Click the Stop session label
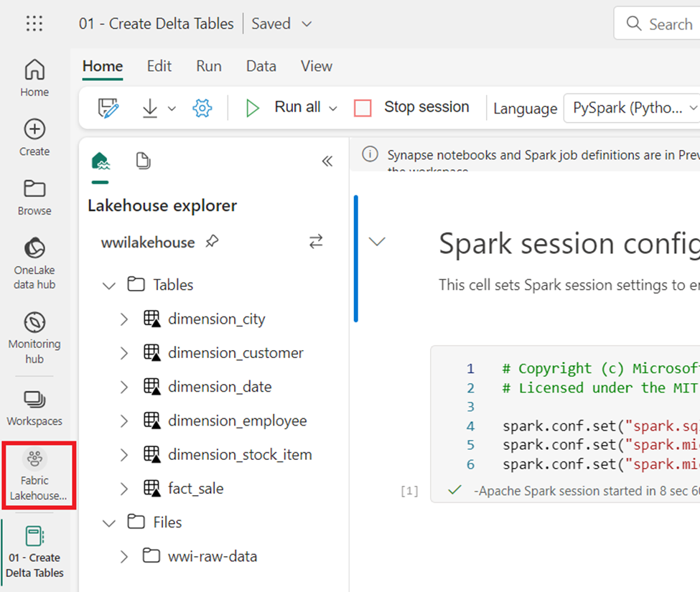 [x=426, y=107]
